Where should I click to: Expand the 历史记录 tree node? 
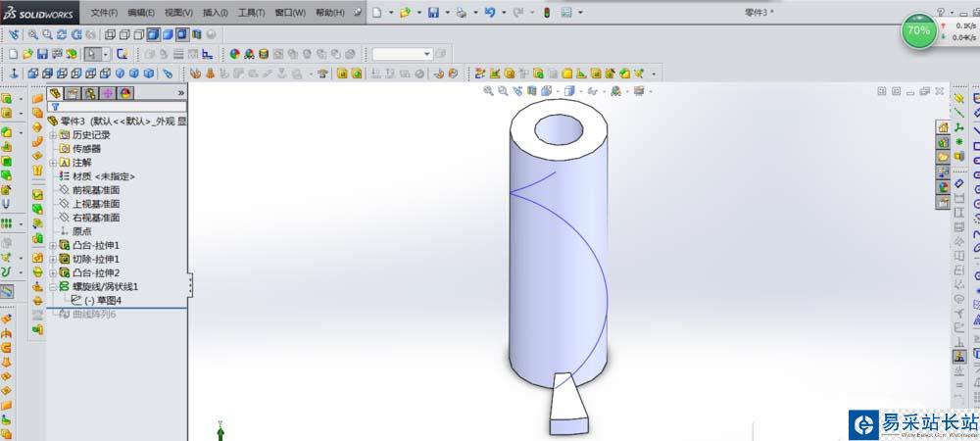(x=53, y=135)
